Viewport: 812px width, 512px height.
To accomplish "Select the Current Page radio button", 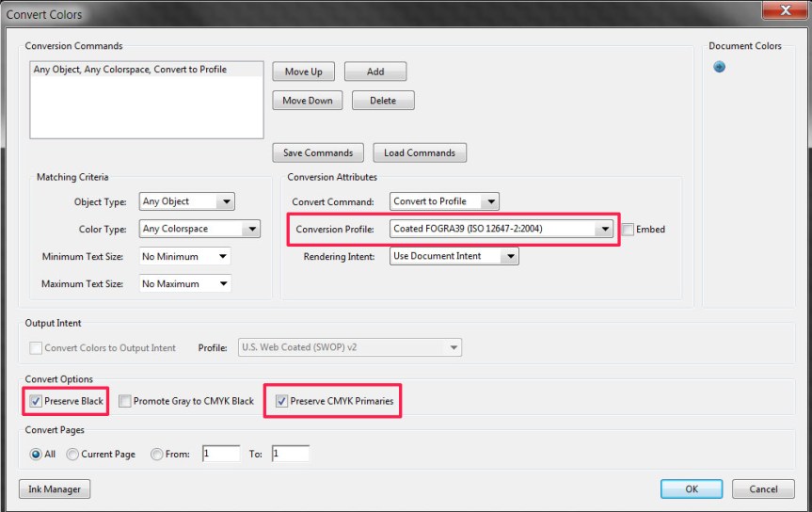I will point(72,454).
